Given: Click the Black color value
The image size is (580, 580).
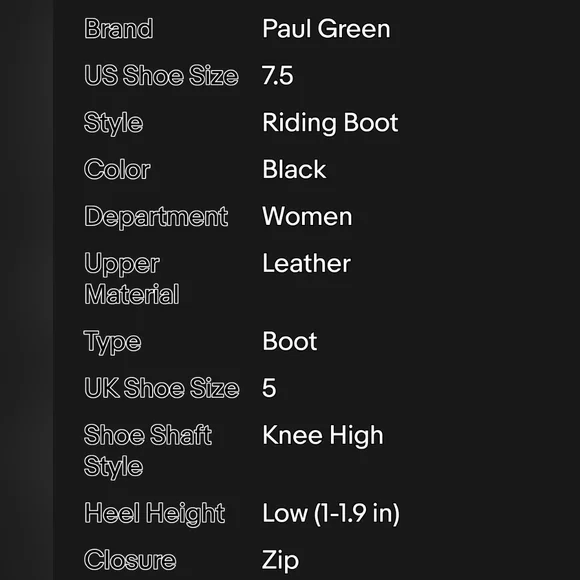Looking at the screenshot, I should [x=294, y=169].
